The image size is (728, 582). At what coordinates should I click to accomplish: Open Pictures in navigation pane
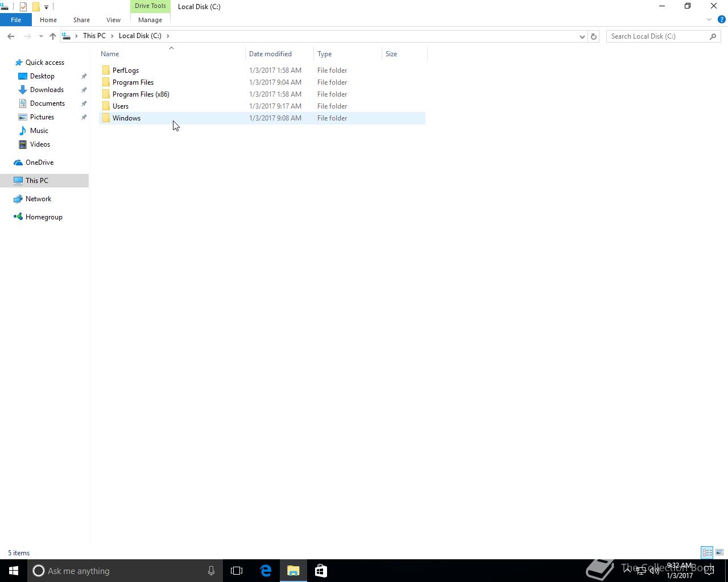tap(42, 117)
